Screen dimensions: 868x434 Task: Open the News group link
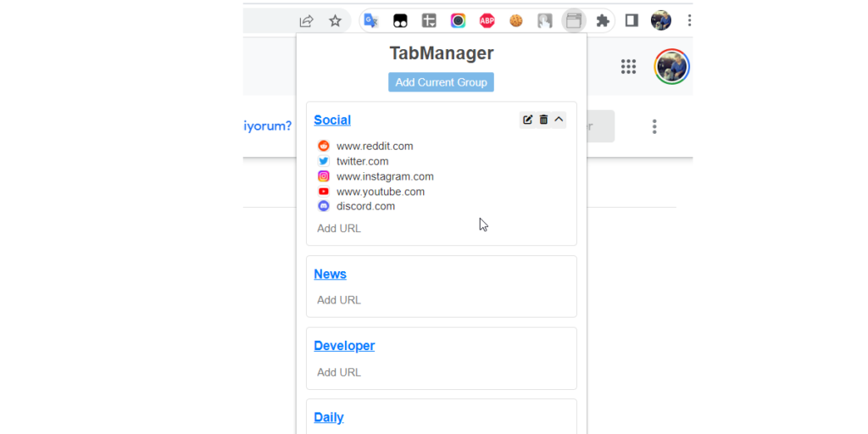[330, 274]
